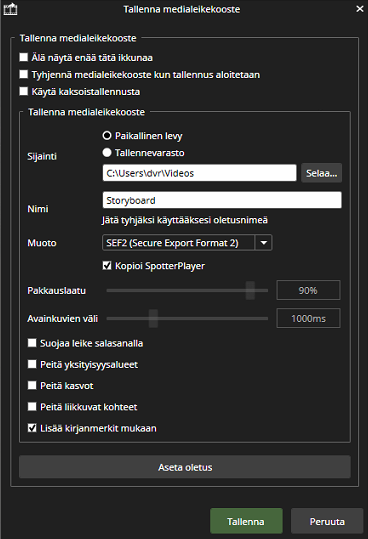This screenshot has width=368, height=539.
Task: Select 'Paikallinen levy' radio button
Action: pyautogui.click(x=107, y=136)
